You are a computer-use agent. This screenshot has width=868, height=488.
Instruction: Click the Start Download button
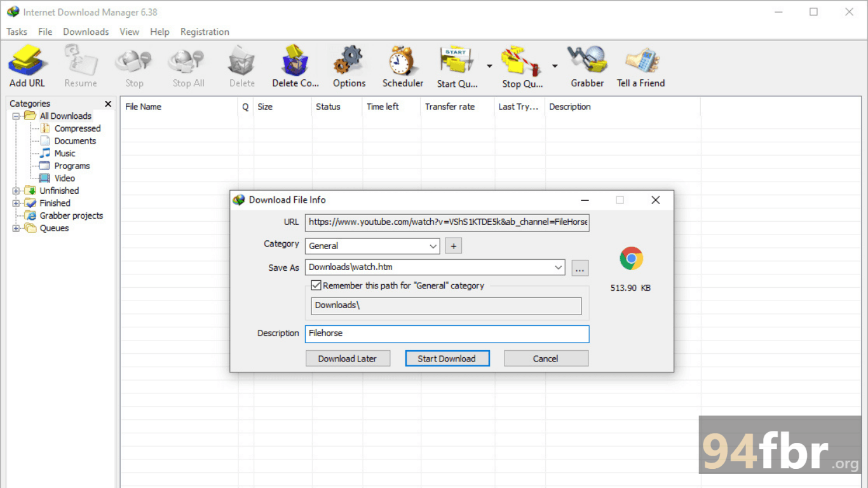point(447,358)
